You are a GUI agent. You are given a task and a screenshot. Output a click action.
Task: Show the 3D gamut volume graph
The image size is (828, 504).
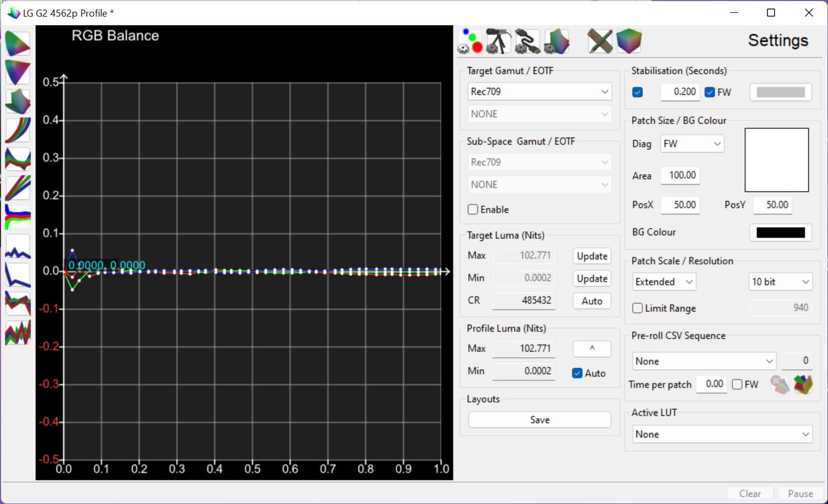[x=18, y=101]
